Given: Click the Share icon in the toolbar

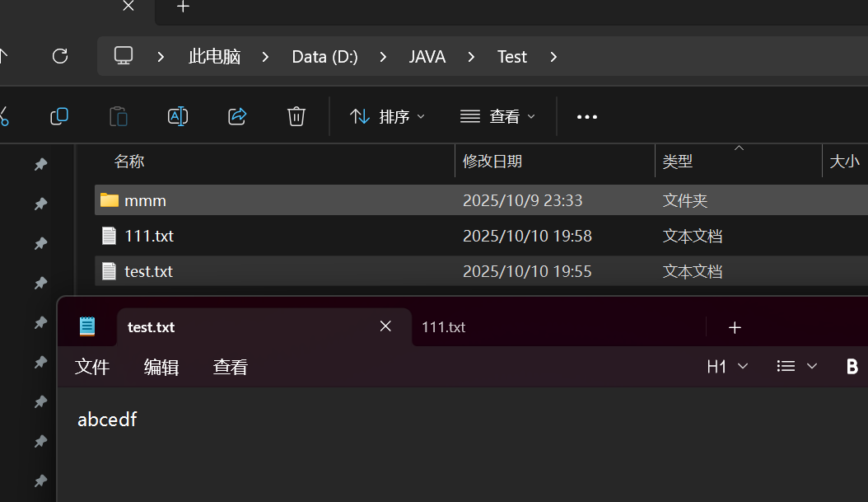Looking at the screenshot, I should (x=237, y=116).
